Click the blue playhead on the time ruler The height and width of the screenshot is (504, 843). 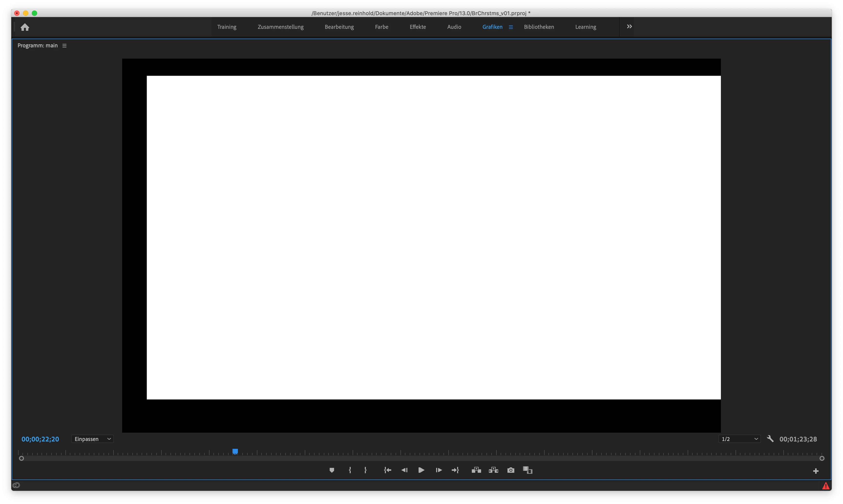(x=235, y=451)
